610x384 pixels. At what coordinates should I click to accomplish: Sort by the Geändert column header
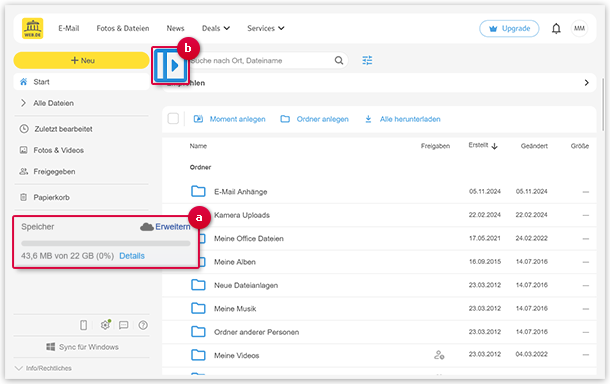pos(534,146)
